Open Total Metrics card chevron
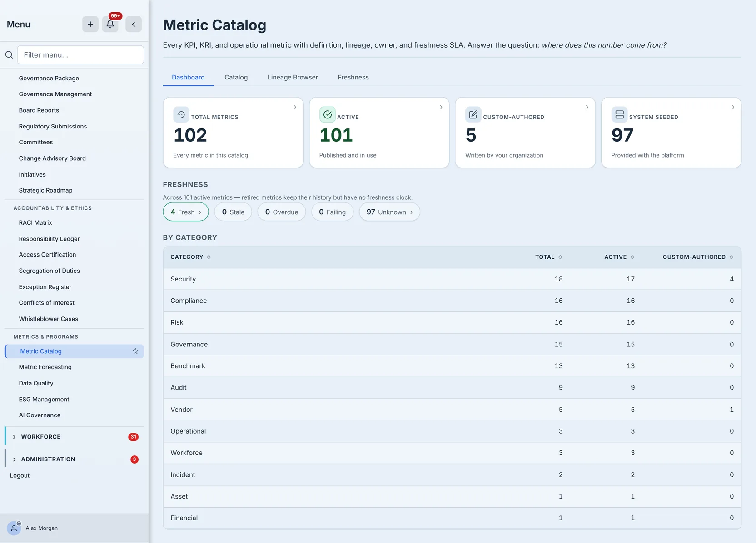Screen dimensions: 756x543 (295, 107)
